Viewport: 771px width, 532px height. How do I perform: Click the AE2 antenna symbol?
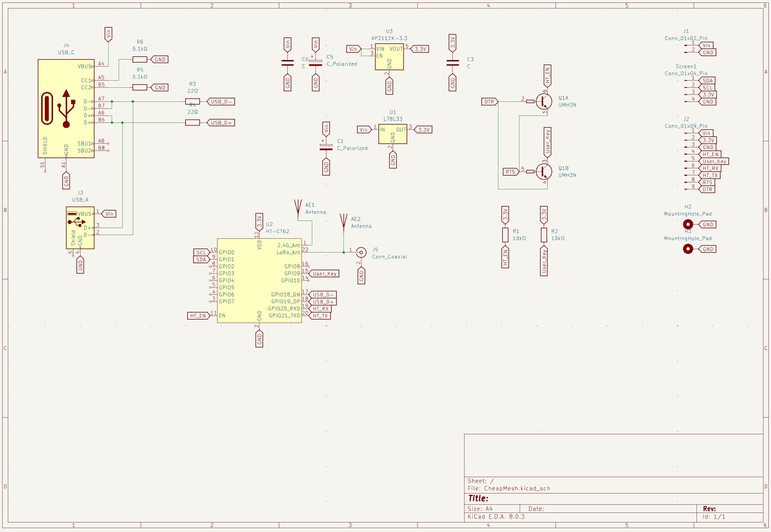click(x=344, y=224)
